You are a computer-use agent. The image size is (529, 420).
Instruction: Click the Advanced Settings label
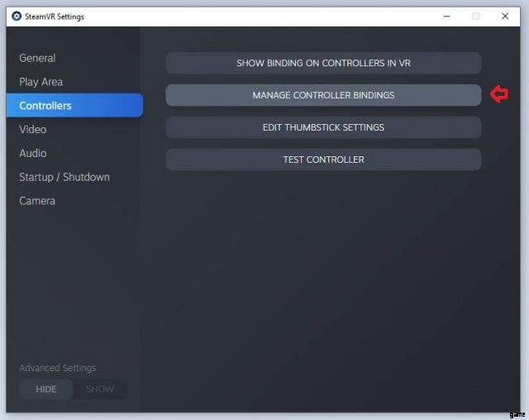(x=58, y=368)
